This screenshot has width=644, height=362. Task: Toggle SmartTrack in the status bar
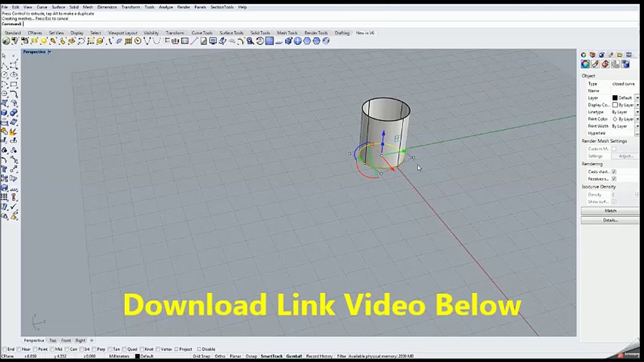271,356
